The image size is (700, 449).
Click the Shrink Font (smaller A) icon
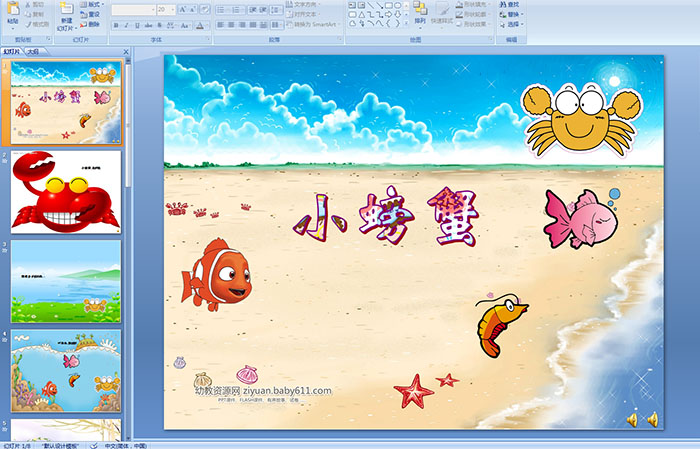193,10
